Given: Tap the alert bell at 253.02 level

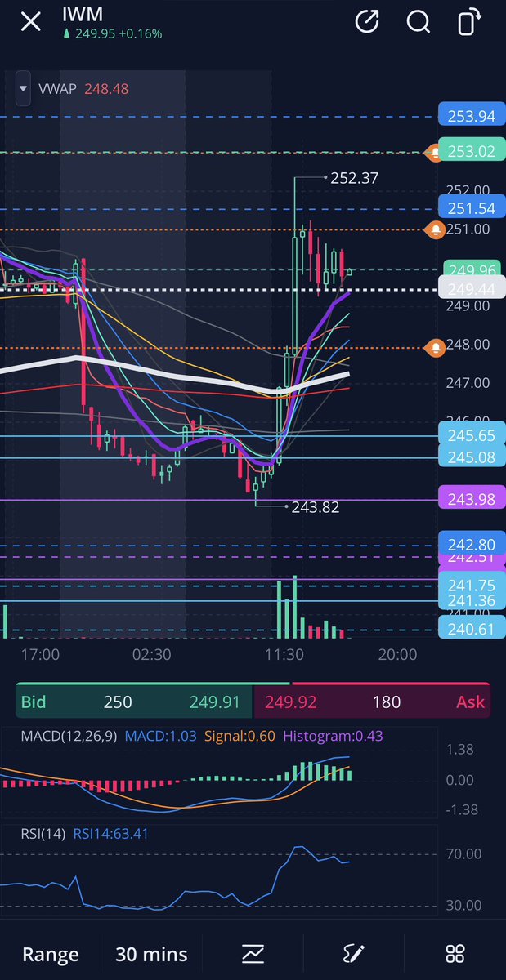Looking at the screenshot, I should [x=436, y=151].
